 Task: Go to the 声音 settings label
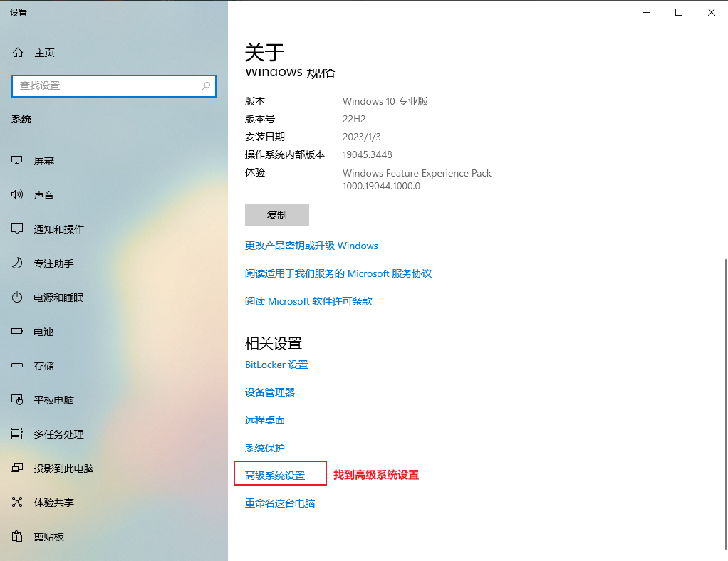point(43,195)
